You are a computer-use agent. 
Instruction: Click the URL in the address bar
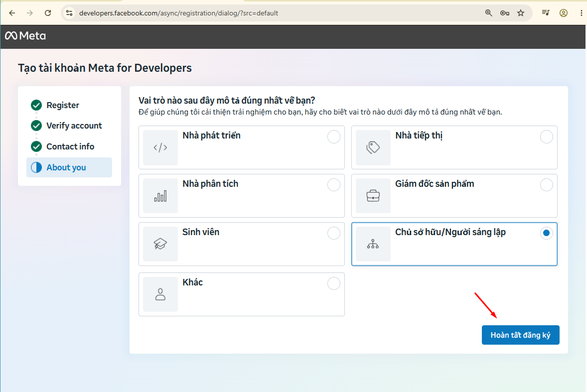pos(178,13)
